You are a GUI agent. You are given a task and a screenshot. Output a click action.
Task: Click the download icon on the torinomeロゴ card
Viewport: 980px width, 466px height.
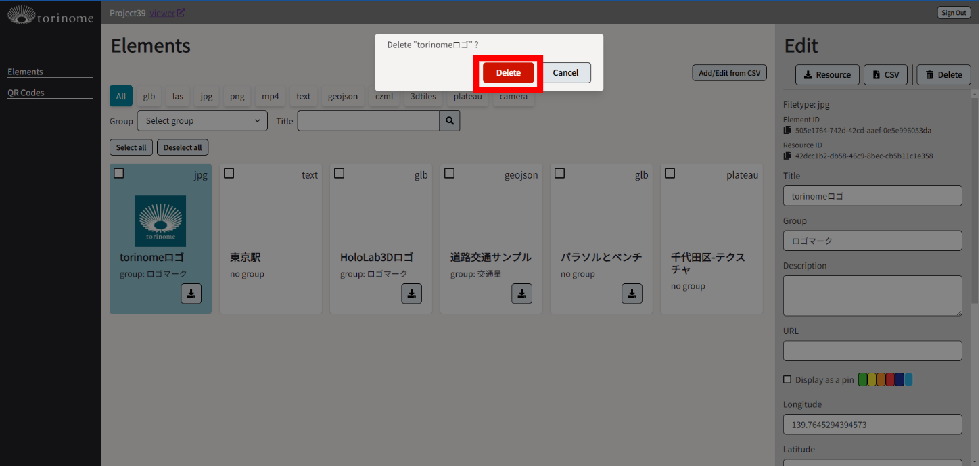191,294
